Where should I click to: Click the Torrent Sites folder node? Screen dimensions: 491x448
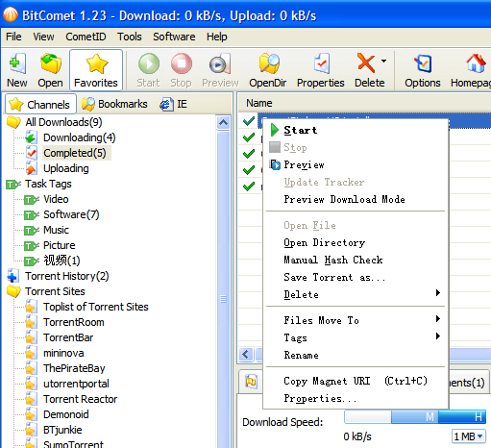click(x=55, y=291)
